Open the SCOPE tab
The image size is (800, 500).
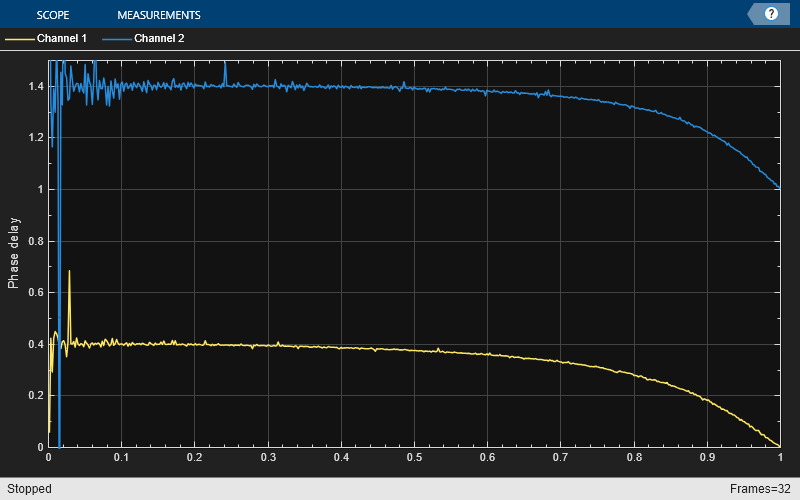[53, 15]
